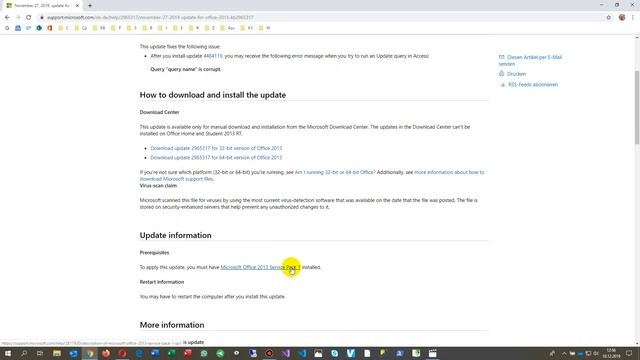
Task: Open Excel from the taskbar
Action: point(171,353)
